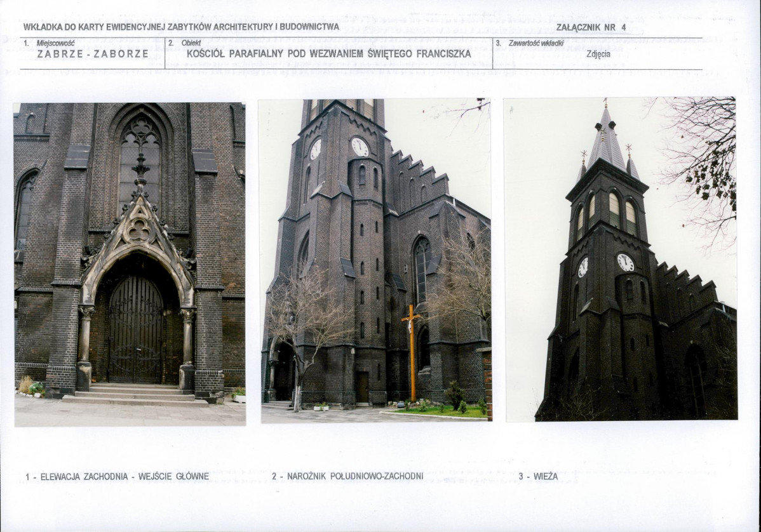Click the right clock face in the middle photo
This screenshot has width=761, height=532.
(x=360, y=147)
